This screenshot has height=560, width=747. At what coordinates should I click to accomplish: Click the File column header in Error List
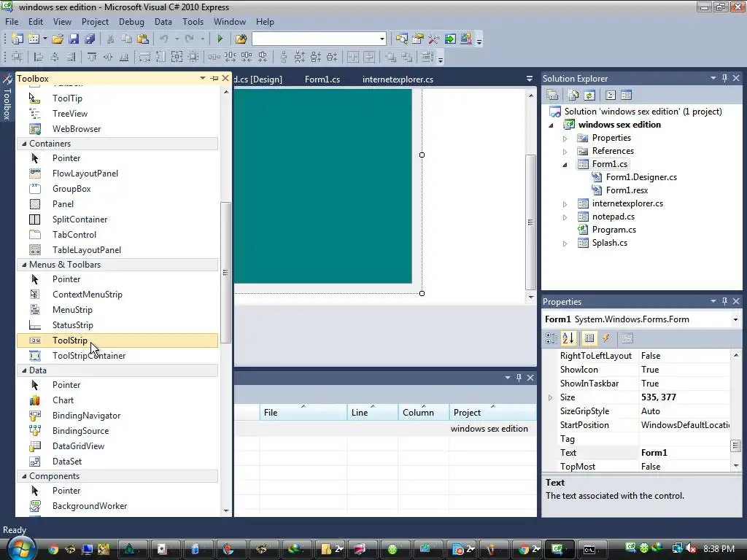(303, 413)
